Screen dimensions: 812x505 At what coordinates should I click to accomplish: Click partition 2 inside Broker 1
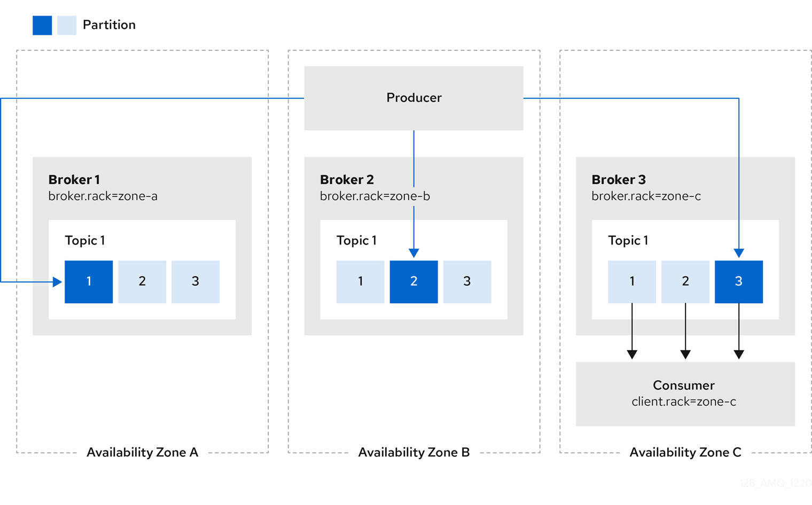tap(142, 281)
